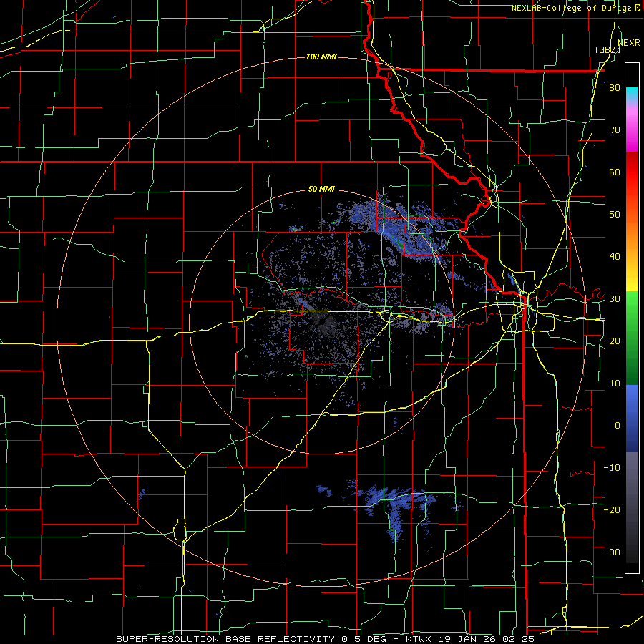Click the 40 dBZ scale value

615,257
